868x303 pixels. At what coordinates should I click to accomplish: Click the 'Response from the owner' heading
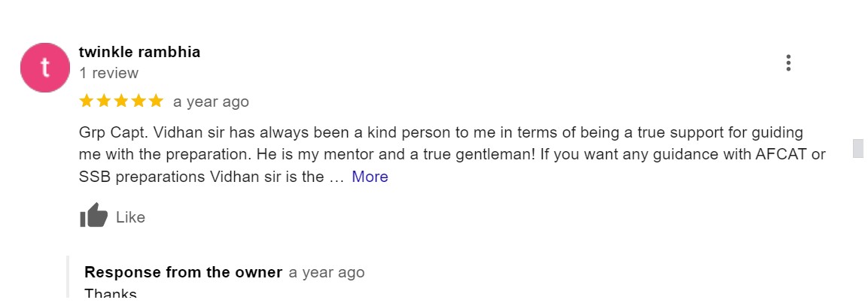[x=183, y=272]
